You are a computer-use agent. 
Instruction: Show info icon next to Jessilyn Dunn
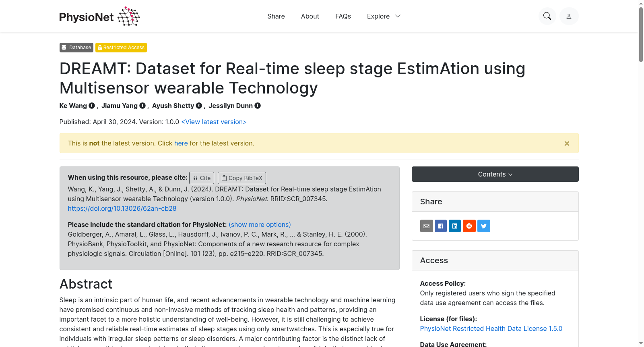pos(258,106)
